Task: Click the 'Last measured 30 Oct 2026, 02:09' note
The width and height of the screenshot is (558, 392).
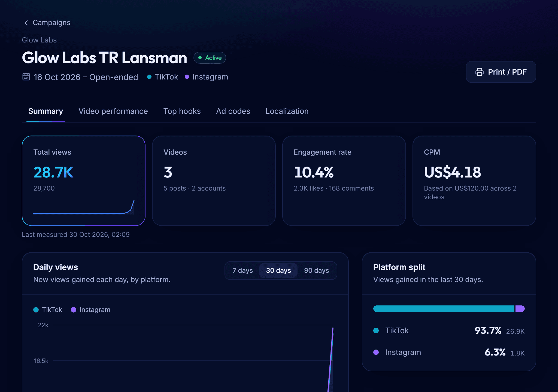Action: (76, 235)
